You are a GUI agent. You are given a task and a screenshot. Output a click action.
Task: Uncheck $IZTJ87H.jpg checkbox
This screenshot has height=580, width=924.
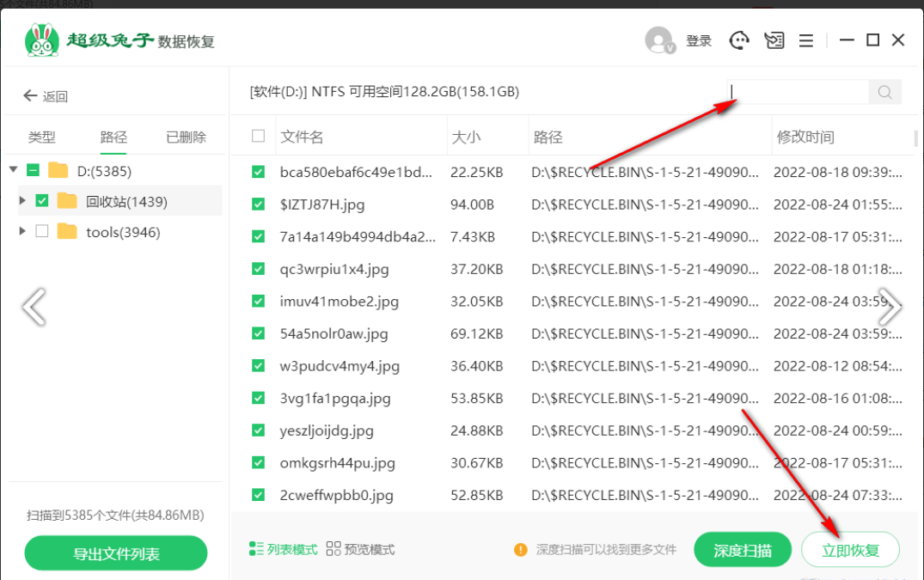(258, 205)
